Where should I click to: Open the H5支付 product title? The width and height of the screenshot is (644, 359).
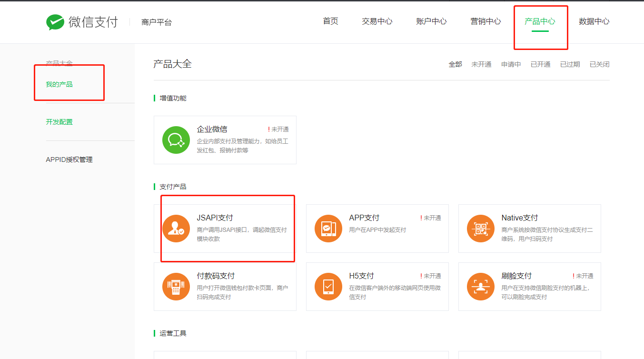361,276
